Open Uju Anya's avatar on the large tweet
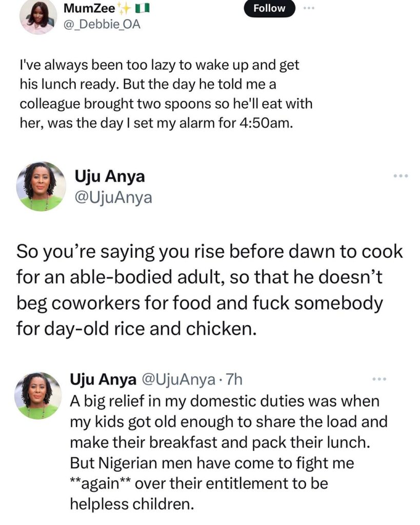420x525 pixels. pyautogui.click(x=41, y=186)
